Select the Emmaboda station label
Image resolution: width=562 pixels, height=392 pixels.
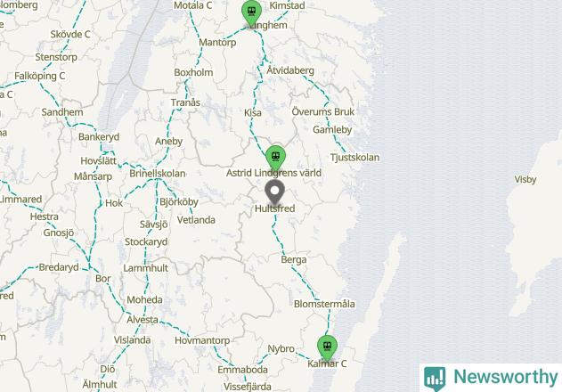242,370
